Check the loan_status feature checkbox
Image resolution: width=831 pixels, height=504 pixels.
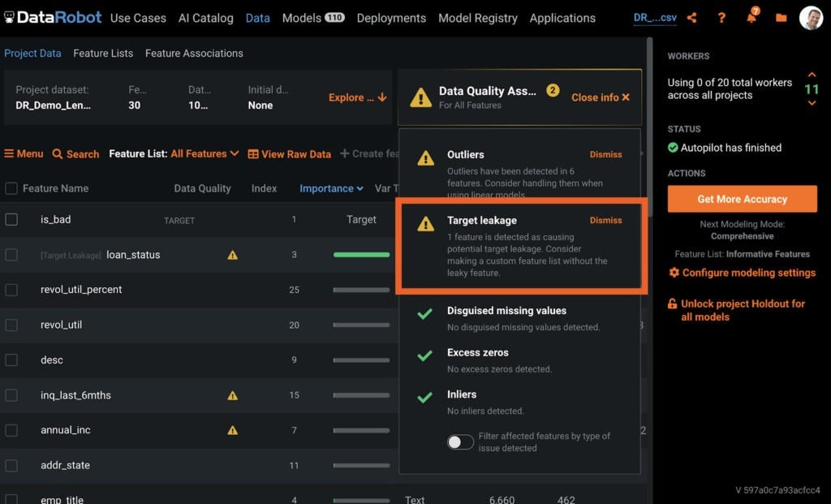coord(11,255)
